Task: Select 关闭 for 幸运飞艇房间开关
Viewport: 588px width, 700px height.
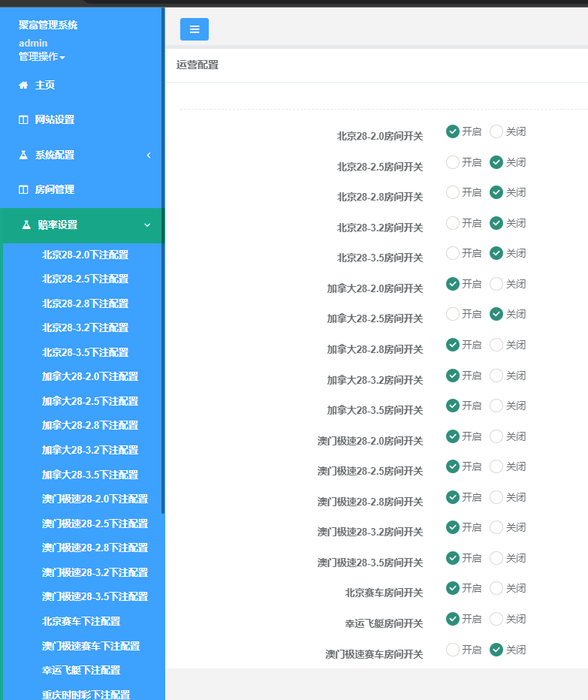Action: pyautogui.click(x=496, y=619)
